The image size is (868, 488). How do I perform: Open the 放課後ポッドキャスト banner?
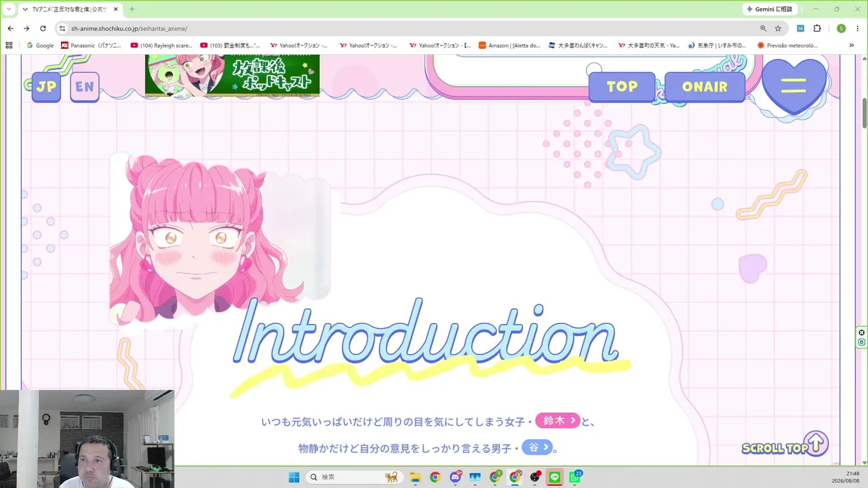[x=232, y=75]
